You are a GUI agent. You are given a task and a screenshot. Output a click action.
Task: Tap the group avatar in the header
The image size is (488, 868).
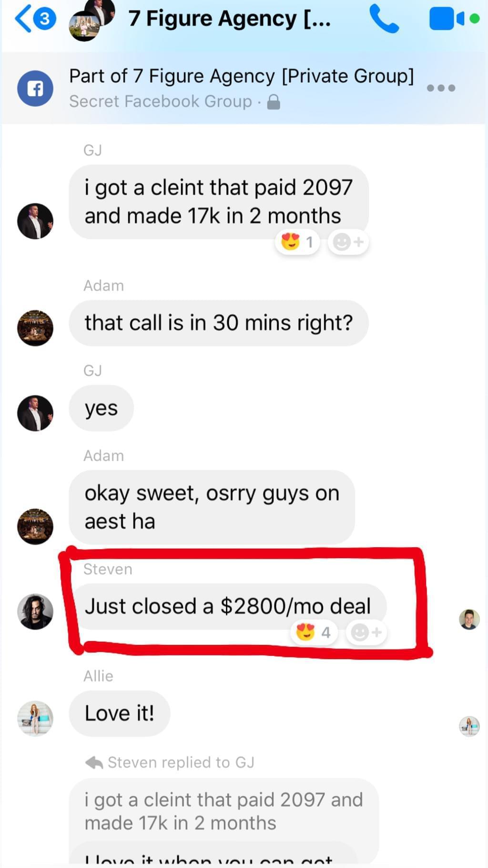pyautogui.click(x=91, y=20)
